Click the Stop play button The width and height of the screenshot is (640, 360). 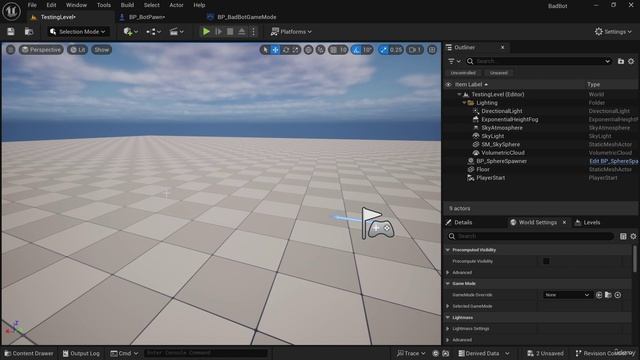click(x=230, y=31)
